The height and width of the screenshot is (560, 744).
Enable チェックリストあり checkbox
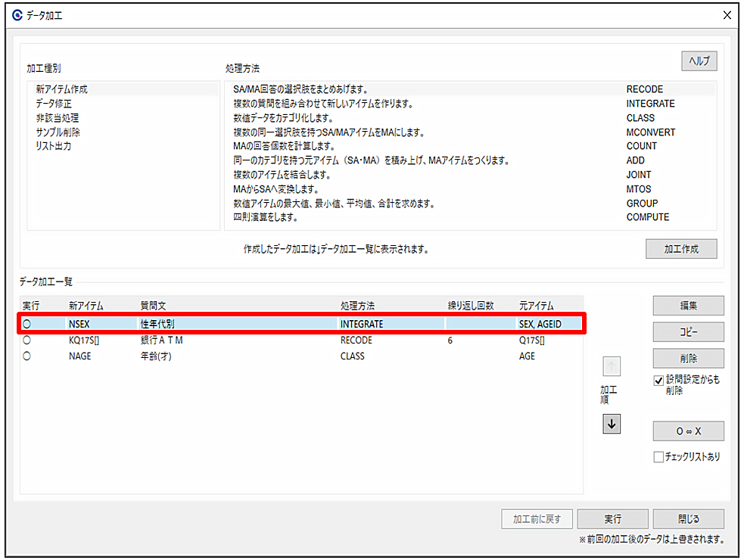[658, 456]
